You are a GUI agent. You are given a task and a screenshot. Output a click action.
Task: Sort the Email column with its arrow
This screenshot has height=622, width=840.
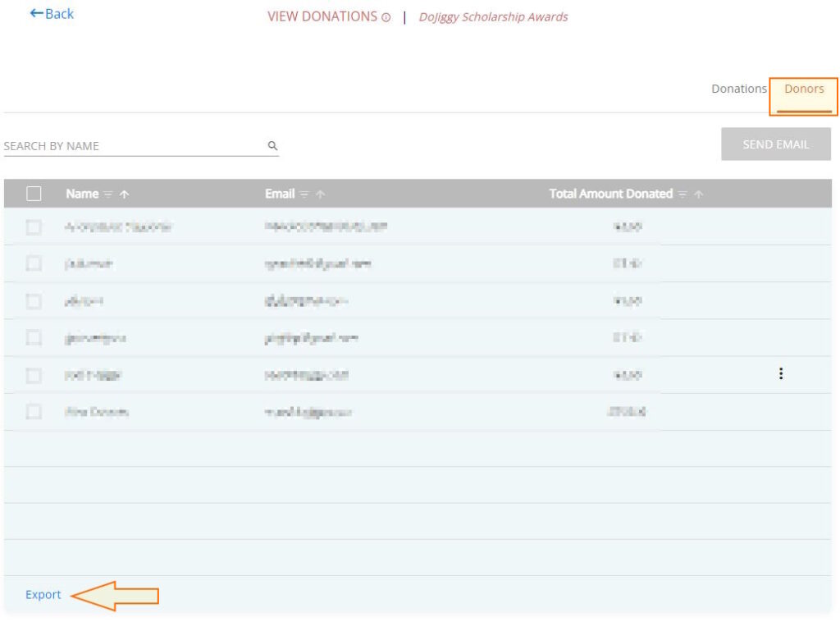319,194
